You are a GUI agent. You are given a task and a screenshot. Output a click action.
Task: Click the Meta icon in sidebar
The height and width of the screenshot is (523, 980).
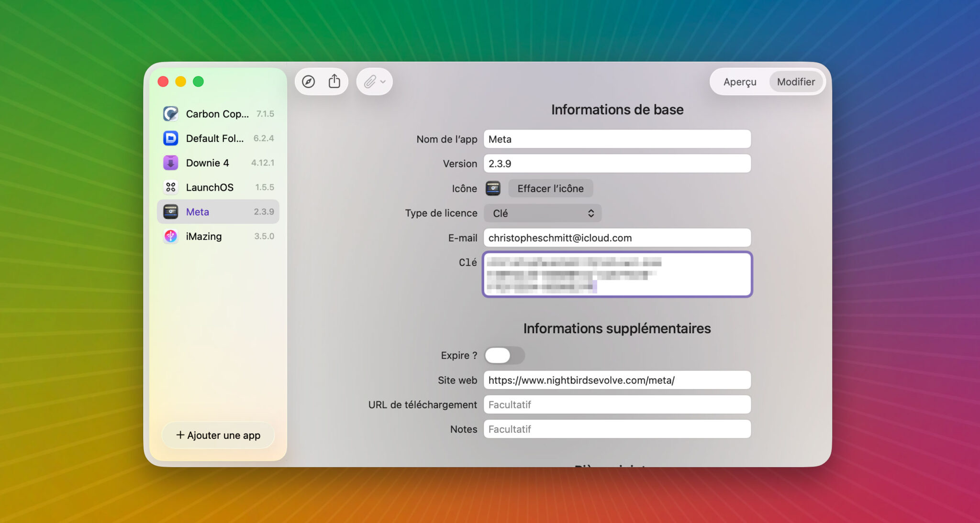point(171,211)
